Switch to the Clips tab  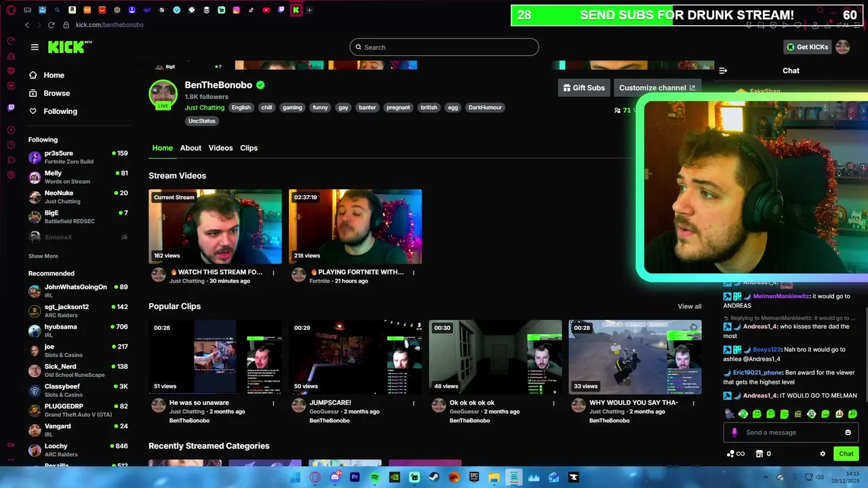(249, 148)
